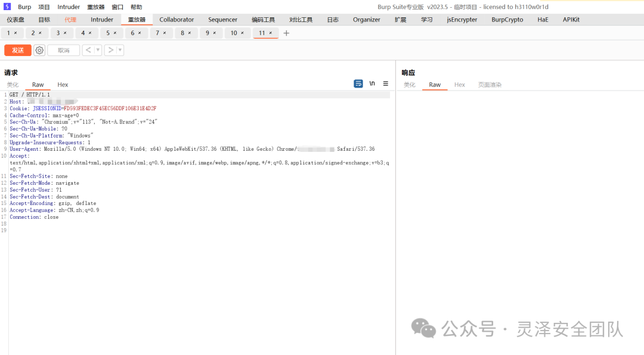Close Repeater tab 4
The image size is (644, 355).
point(90,33)
